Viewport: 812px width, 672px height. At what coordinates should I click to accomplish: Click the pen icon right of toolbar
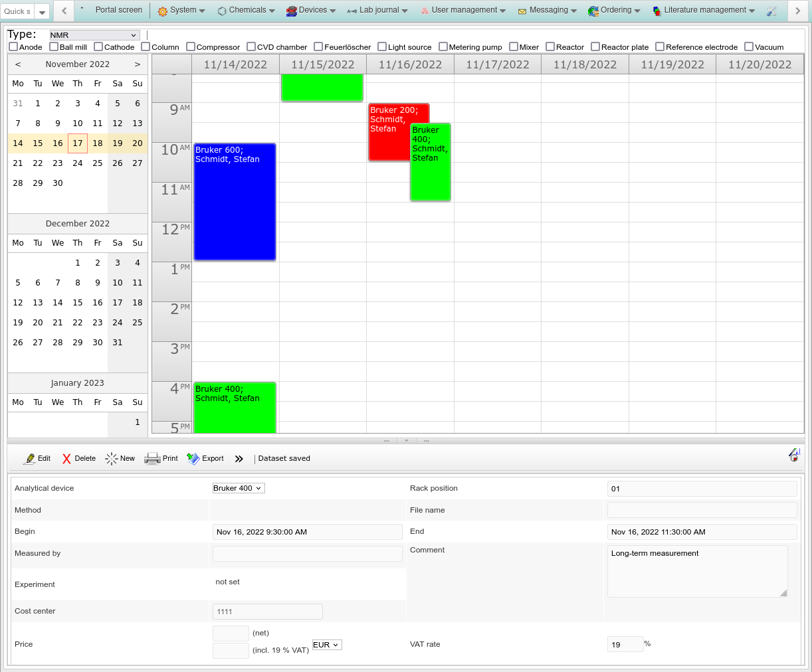coord(794,455)
